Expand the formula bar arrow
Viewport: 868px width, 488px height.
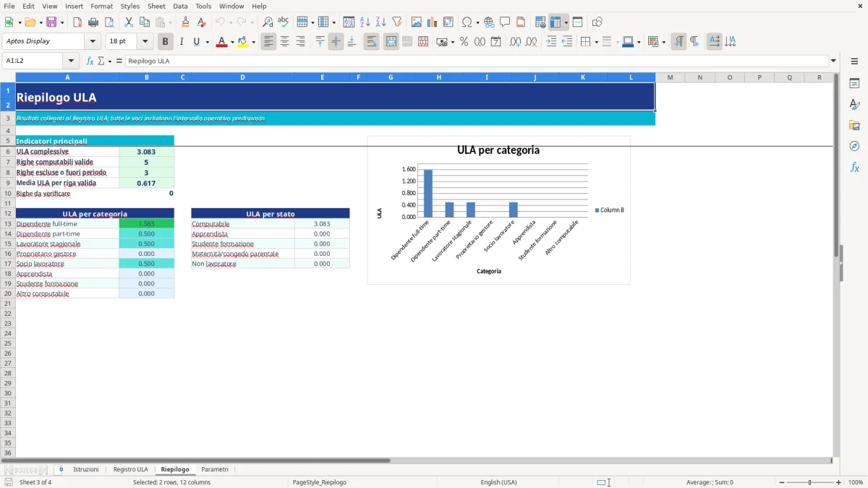833,61
